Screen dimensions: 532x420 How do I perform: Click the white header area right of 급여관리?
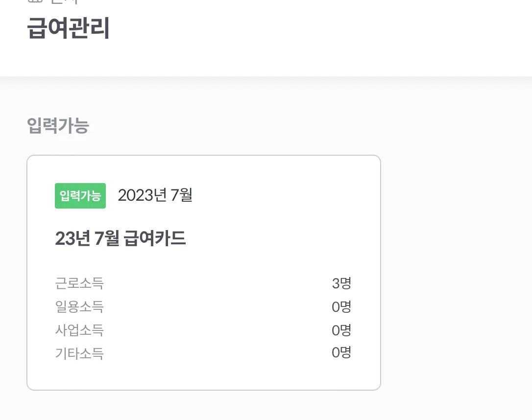pos(318,29)
